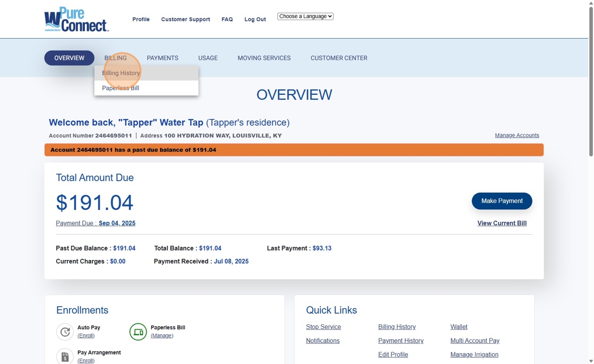Click the Make Payment button
This screenshot has height=364, width=594.
(x=502, y=201)
